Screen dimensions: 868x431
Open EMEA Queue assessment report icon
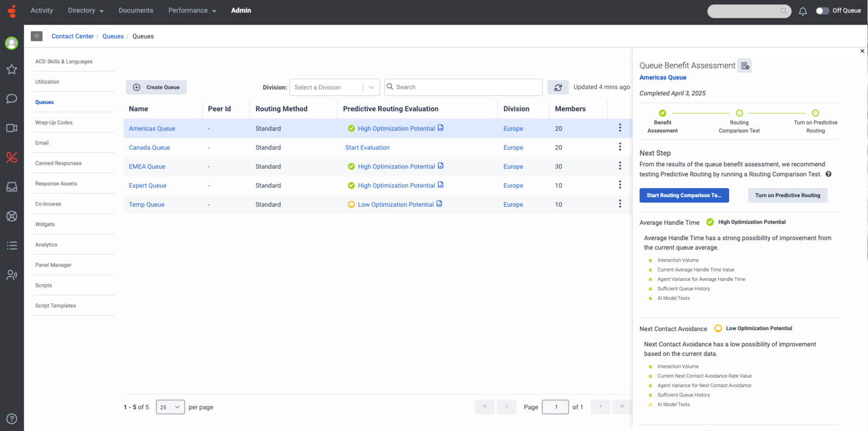point(441,166)
